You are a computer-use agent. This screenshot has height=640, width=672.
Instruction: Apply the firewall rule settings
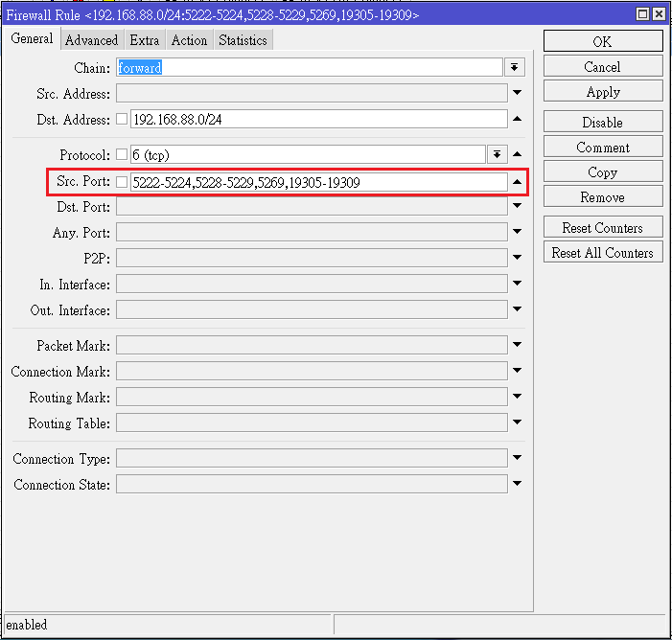603,92
